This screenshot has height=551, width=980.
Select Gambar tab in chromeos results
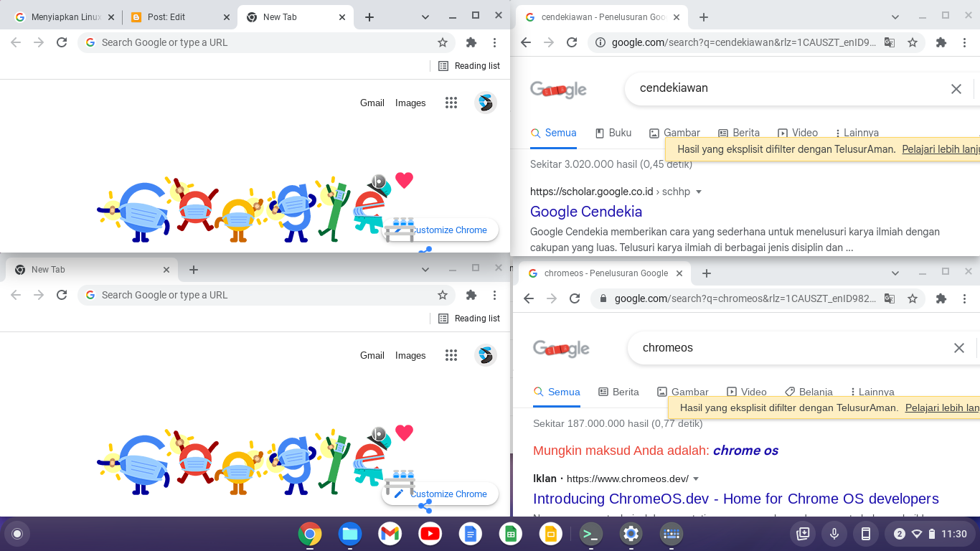tap(683, 392)
